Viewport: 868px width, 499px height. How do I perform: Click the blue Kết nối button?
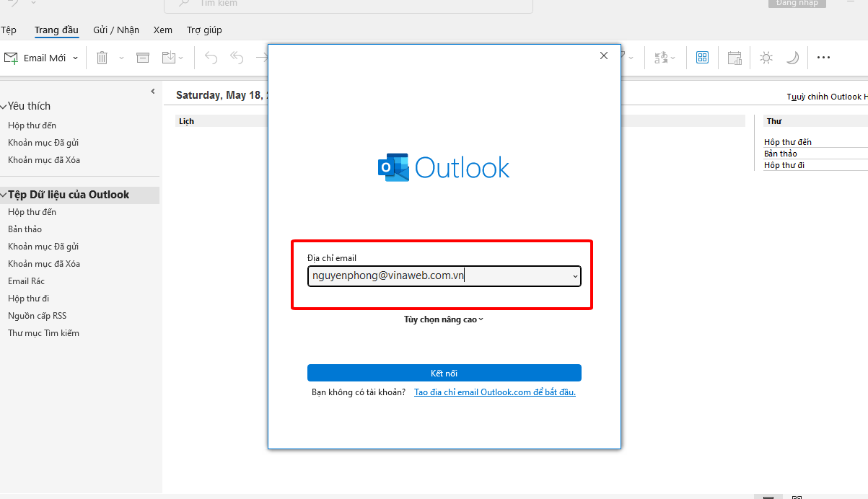coord(444,373)
